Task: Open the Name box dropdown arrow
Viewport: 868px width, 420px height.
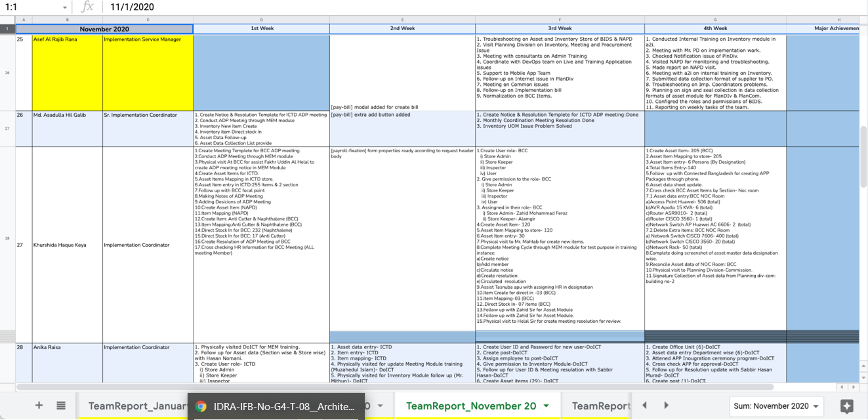Action: coord(65,7)
